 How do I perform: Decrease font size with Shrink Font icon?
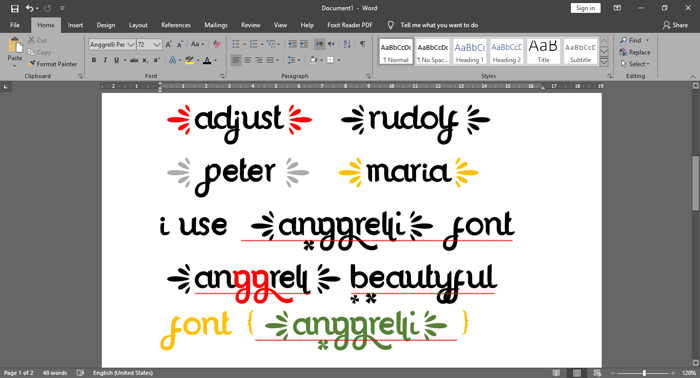point(180,44)
